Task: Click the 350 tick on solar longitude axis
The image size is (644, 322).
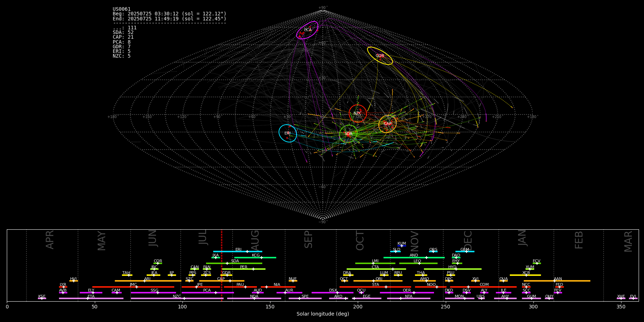Action: click(x=621, y=307)
